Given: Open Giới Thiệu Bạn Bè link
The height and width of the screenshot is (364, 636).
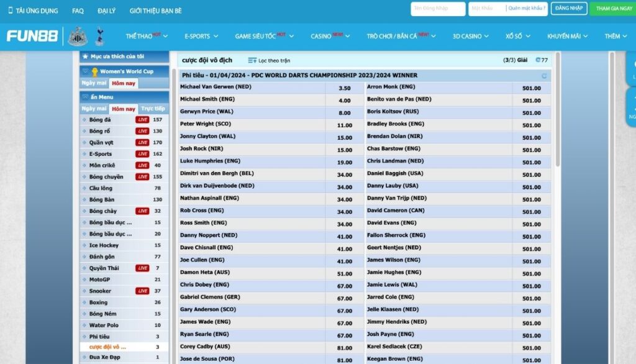Looking at the screenshot, I should click(156, 11).
